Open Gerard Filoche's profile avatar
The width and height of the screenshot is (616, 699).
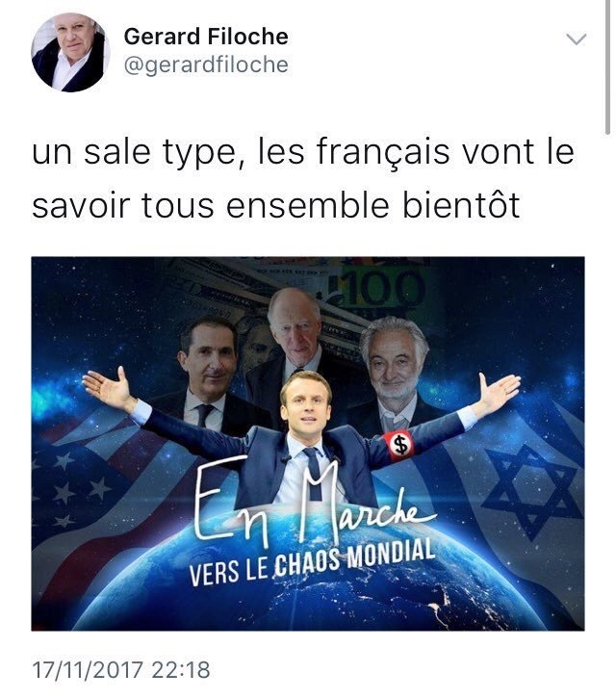[x=70, y=53]
